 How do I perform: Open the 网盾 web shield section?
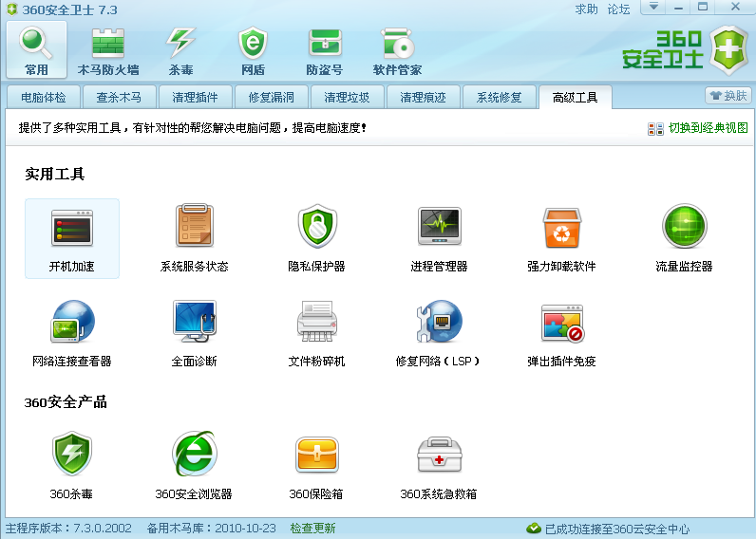[253, 52]
